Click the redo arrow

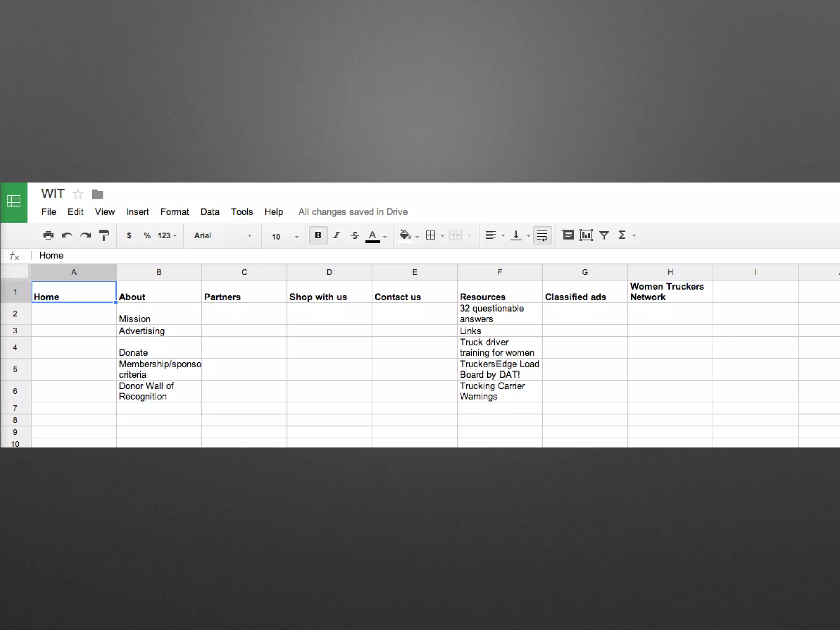point(86,235)
